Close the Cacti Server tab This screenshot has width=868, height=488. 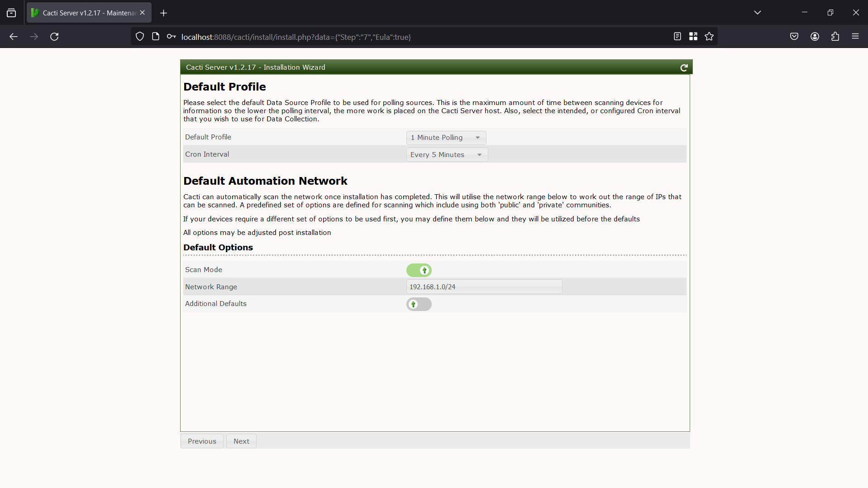point(143,13)
